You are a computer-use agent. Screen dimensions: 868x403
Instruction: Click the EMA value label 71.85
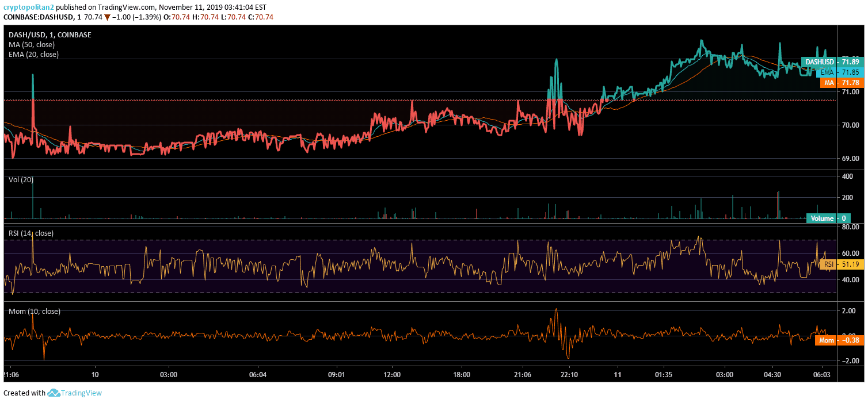[840, 72]
